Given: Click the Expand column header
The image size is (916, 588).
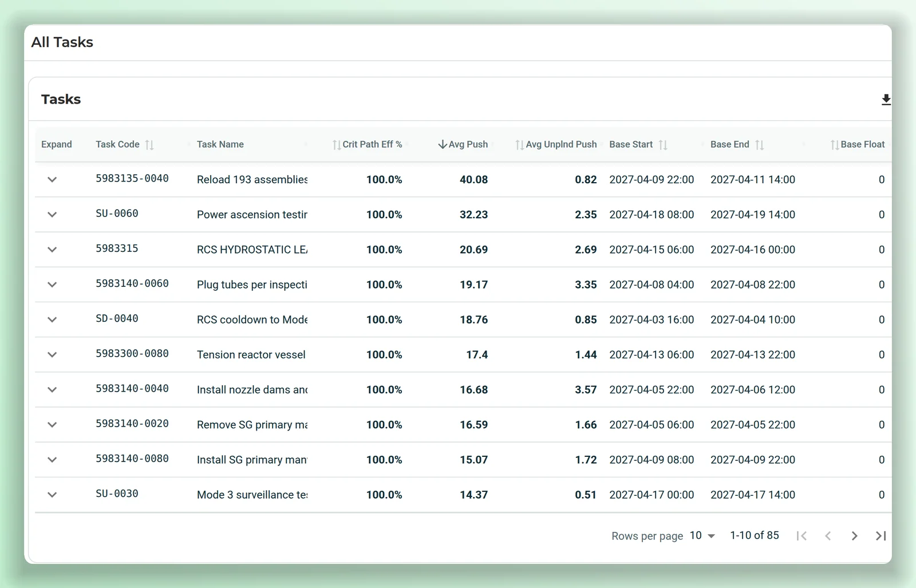Looking at the screenshot, I should click(57, 144).
